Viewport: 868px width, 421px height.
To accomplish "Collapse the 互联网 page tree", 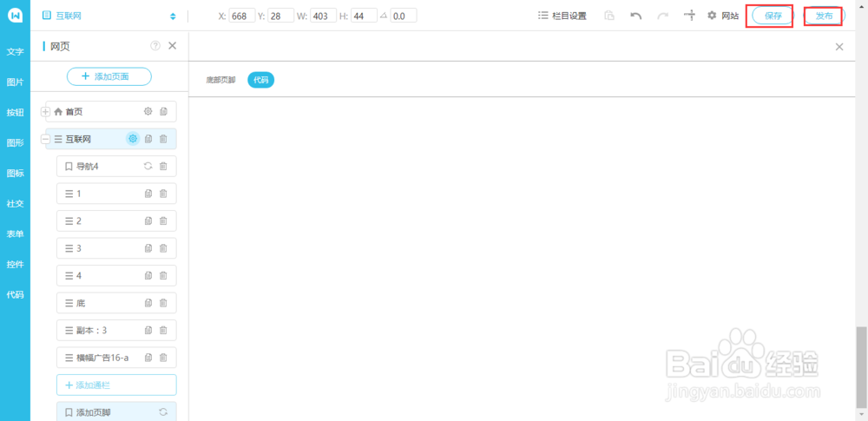I will pos(45,140).
